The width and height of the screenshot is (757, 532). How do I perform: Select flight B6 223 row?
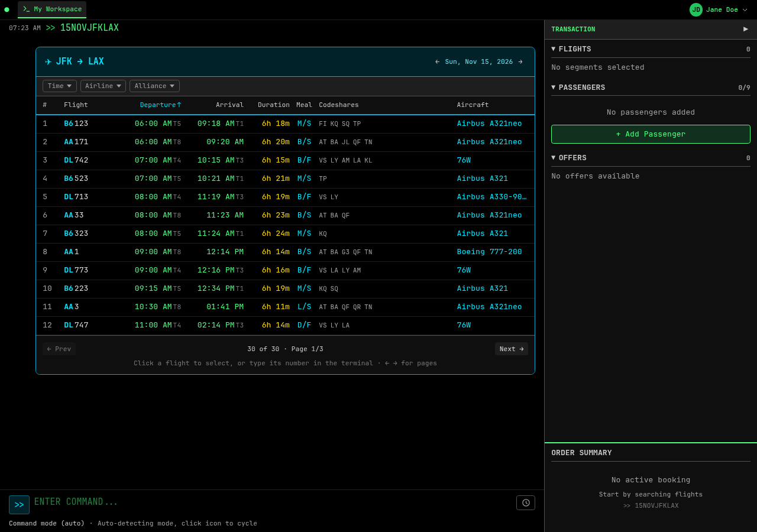(285, 288)
